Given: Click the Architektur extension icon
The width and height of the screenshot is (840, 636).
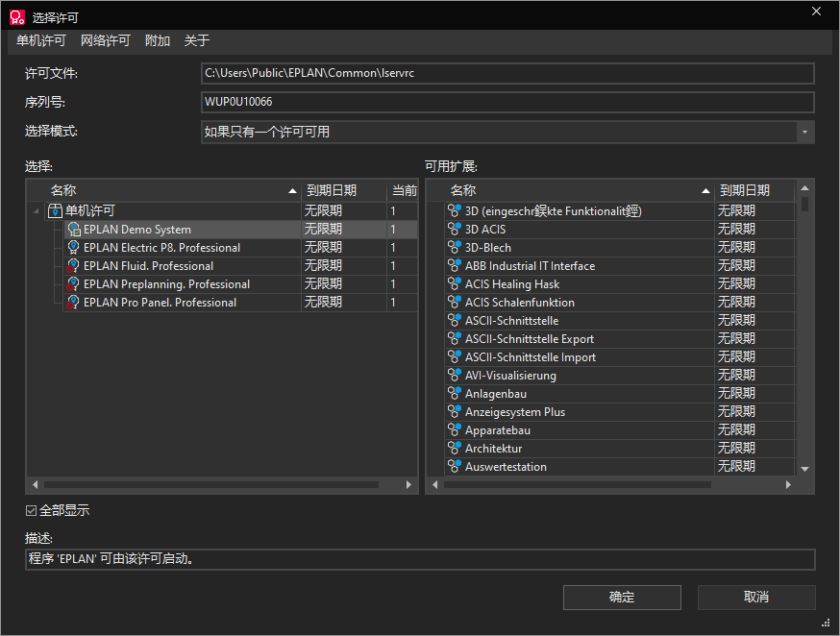Looking at the screenshot, I should pos(455,449).
